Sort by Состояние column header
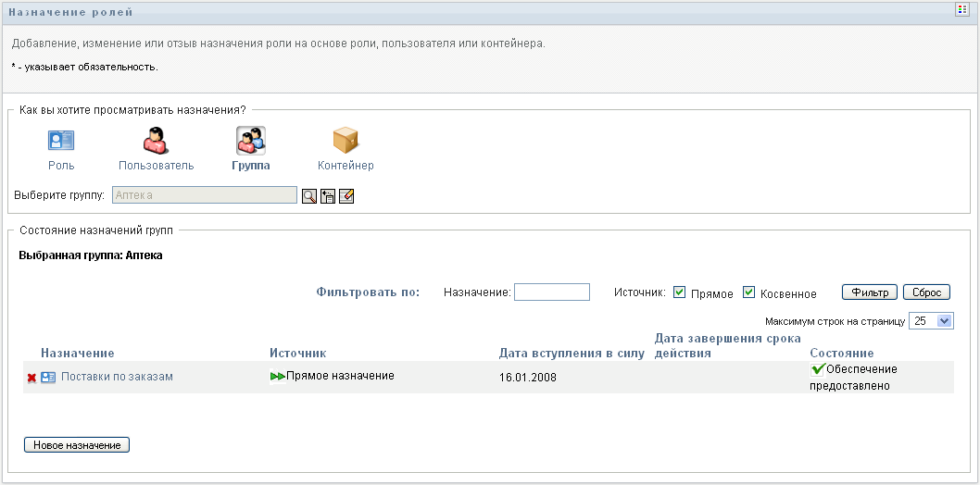980x485 pixels. pyautogui.click(x=842, y=354)
